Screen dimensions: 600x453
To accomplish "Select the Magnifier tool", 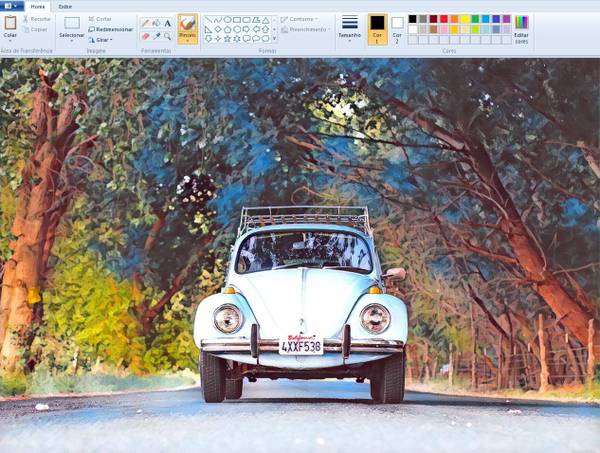I will 167,36.
